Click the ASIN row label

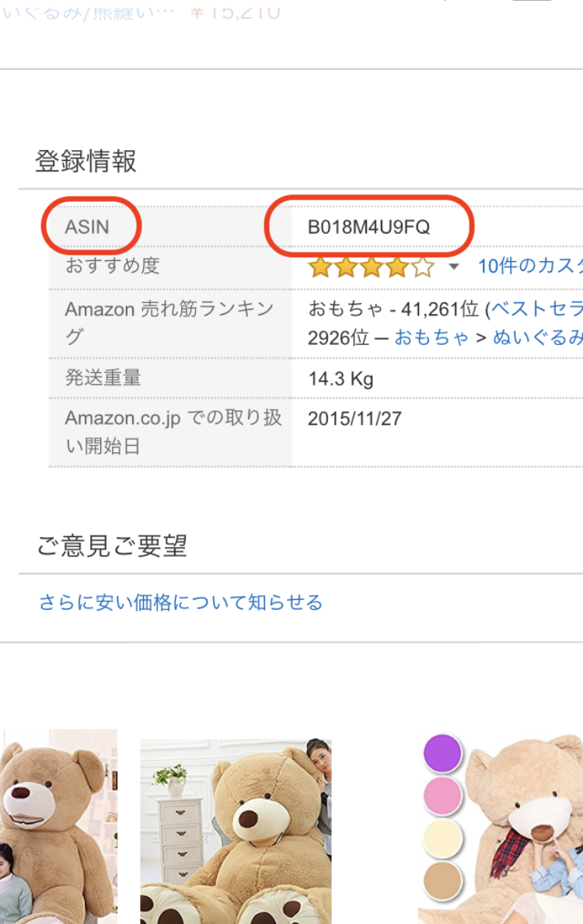click(87, 227)
